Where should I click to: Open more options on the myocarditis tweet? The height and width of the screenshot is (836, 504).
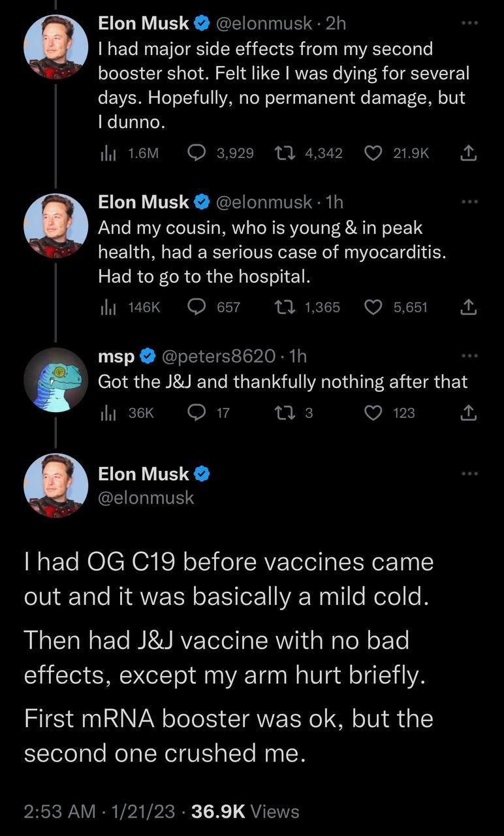(x=469, y=202)
